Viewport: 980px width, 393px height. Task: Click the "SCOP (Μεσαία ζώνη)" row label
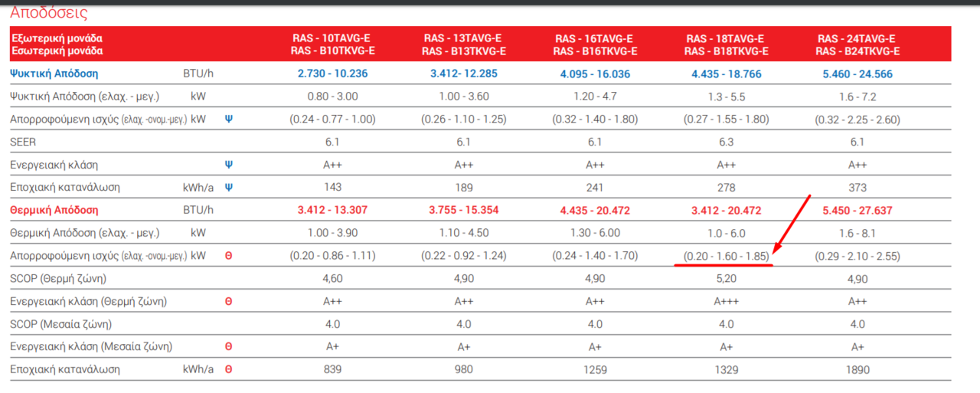[61, 324]
